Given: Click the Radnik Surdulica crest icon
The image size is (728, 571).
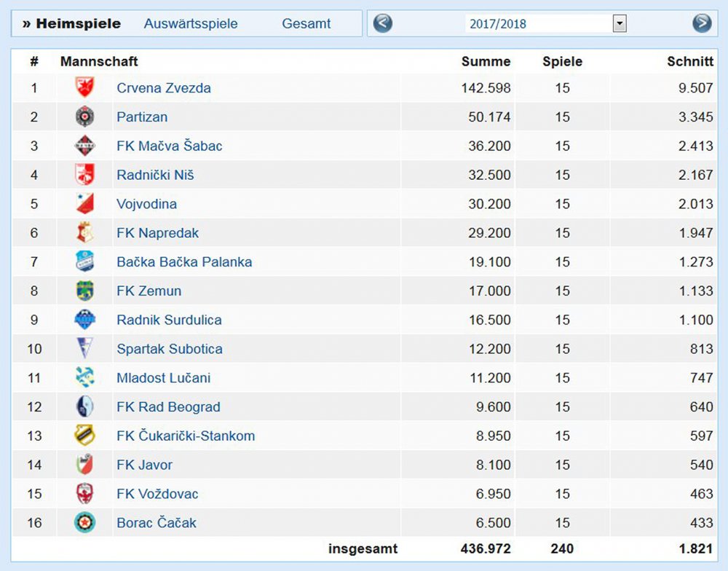Looking at the screenshot, I should pyautogui.click(x=85, y=320).
